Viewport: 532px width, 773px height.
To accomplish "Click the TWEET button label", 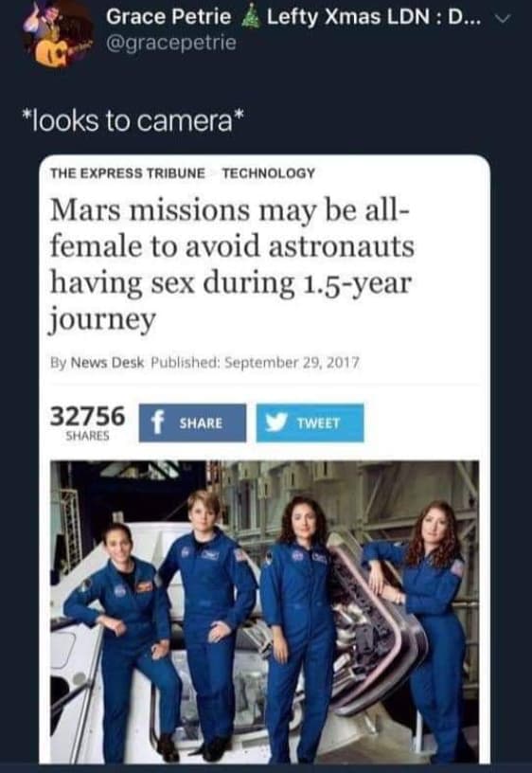I will coord(318,423).
